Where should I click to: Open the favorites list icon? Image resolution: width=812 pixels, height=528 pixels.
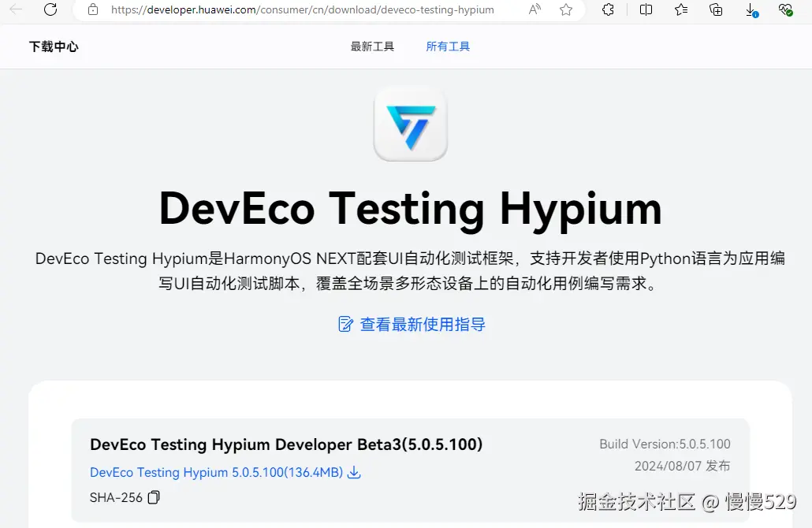681,9
